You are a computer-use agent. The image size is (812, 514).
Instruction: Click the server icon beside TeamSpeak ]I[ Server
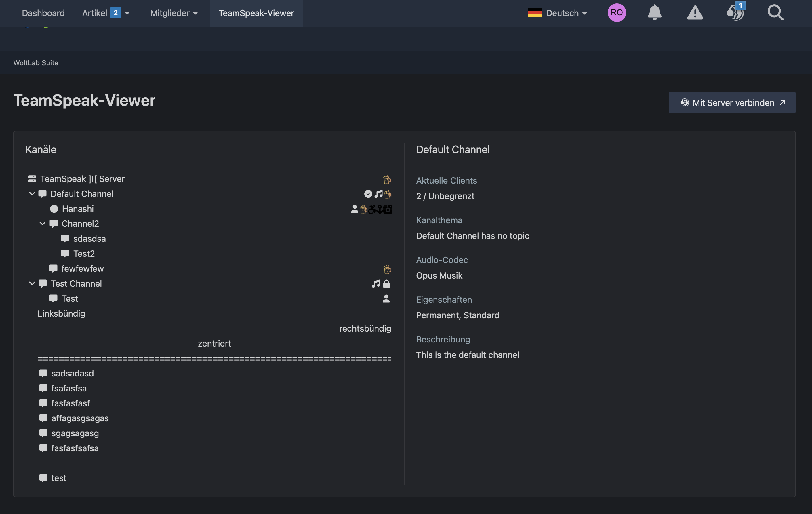[x=32, y=179]
